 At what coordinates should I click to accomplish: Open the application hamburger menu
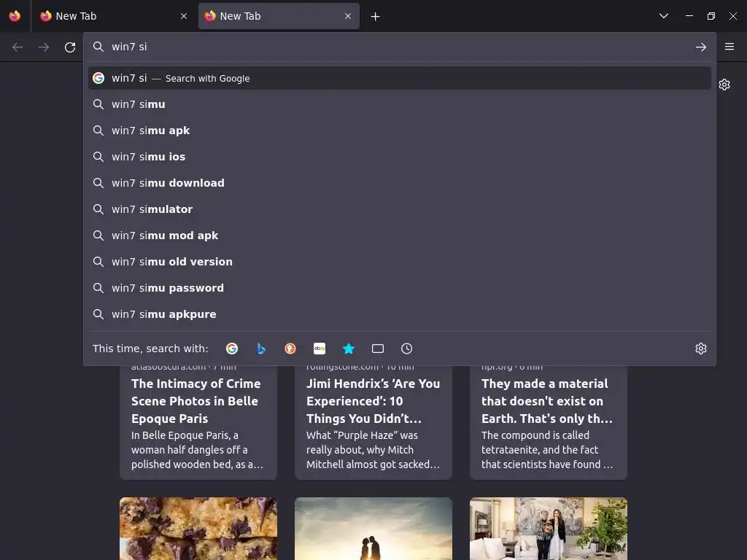[x=729, y=47]
